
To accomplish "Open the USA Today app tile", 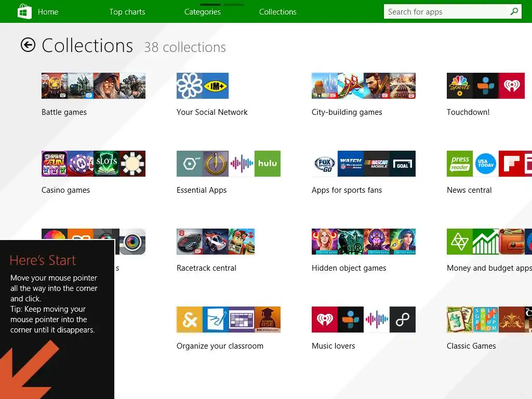I will 486,164.
